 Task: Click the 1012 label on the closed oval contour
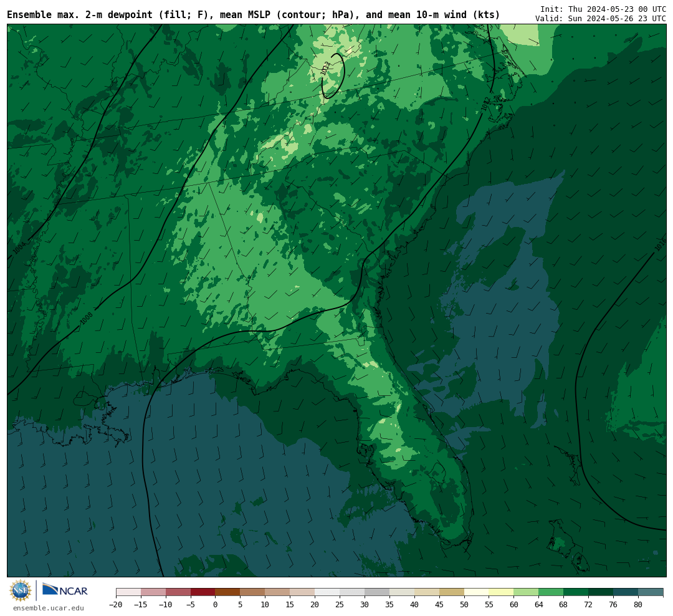point(325,69)
